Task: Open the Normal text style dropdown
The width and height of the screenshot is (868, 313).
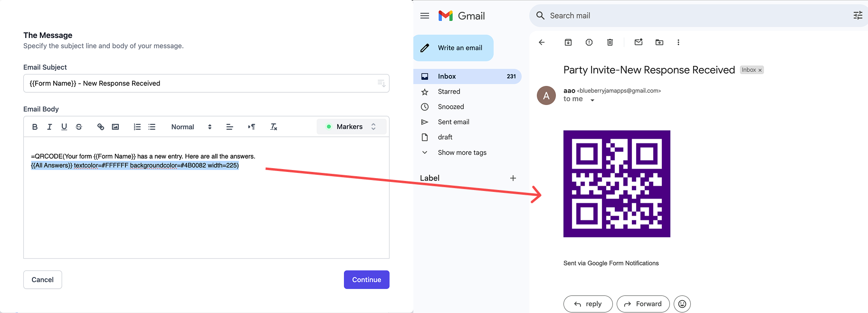Action: coord(191,127)
